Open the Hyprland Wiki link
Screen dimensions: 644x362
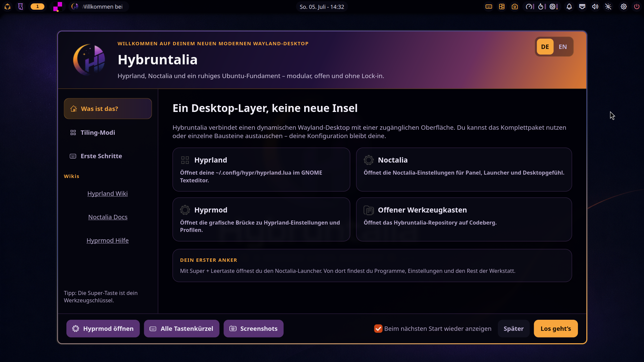tap(107, 193)
